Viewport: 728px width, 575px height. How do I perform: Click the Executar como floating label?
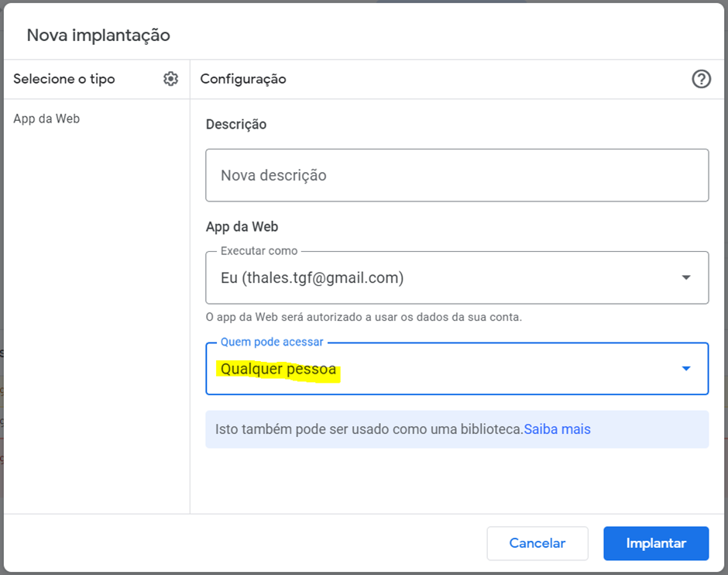259,251
